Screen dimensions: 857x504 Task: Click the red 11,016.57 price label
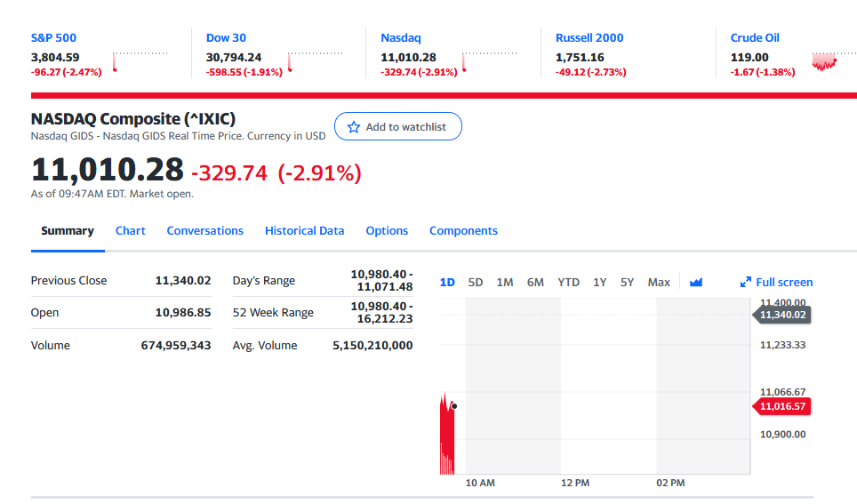click(x=782, y=406)
